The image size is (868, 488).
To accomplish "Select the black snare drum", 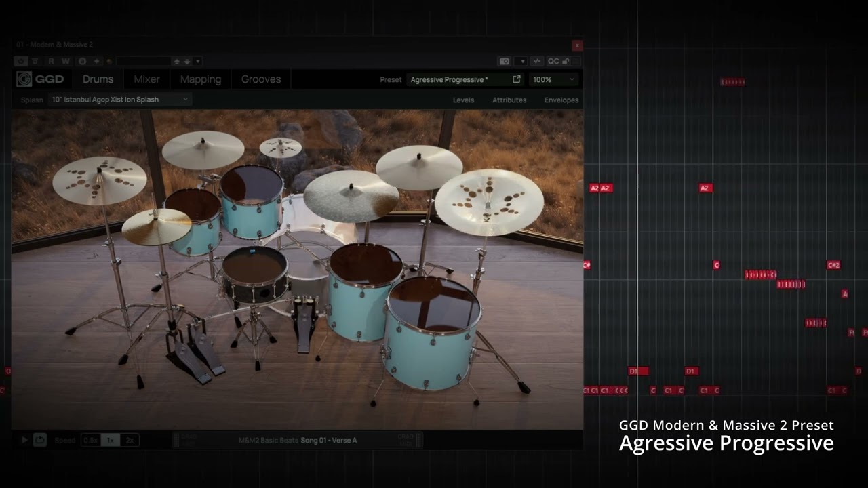I will [x=255, y=274].
